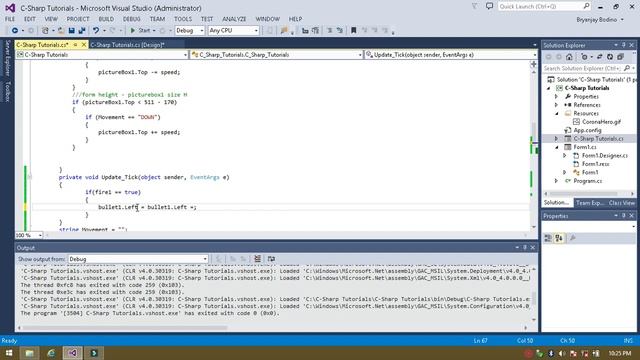Undo the last edit using the toolbar arrow
This screenshot has height=360, width=640.
96,31
